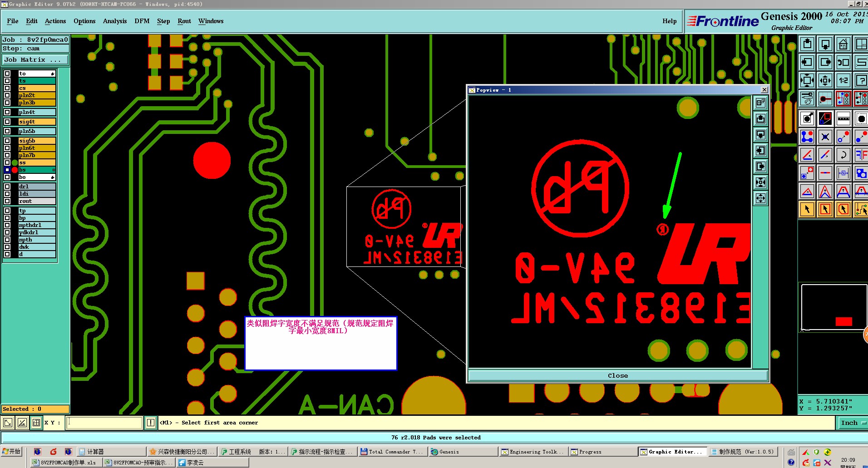Viewport: 868px width, 468px height.
Task: Open the Actions menu
Action: click(55, 21)
